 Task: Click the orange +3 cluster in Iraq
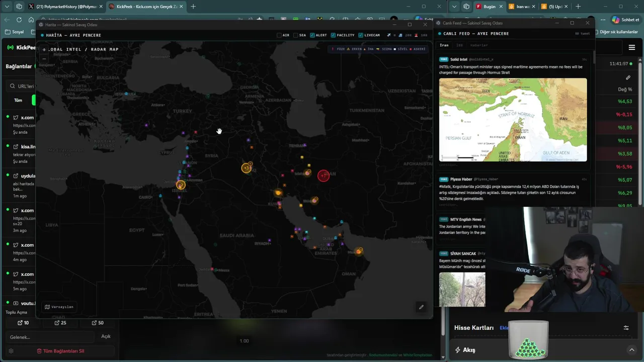tap(246, 168)
